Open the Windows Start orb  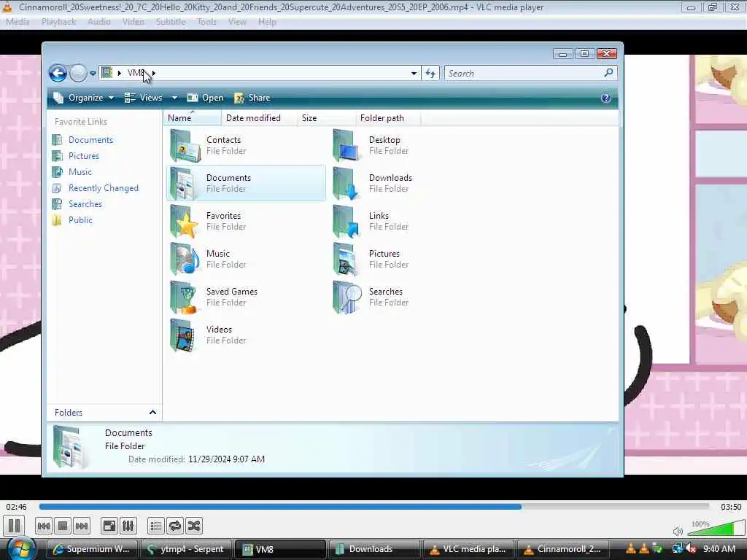click(x=21, y=548)
